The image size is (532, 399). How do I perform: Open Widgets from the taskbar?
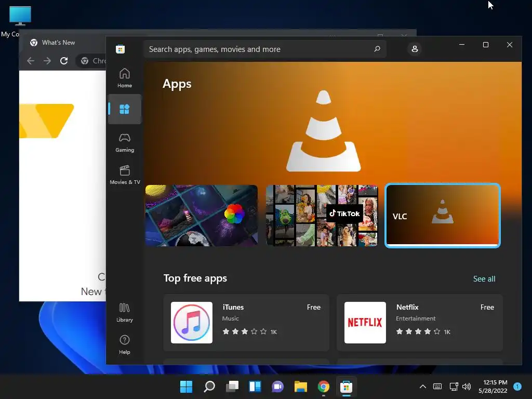click(x=255, y=387)
